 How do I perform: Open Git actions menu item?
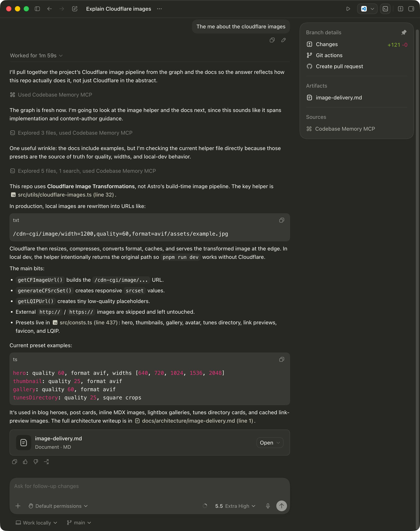coord(357,55)
